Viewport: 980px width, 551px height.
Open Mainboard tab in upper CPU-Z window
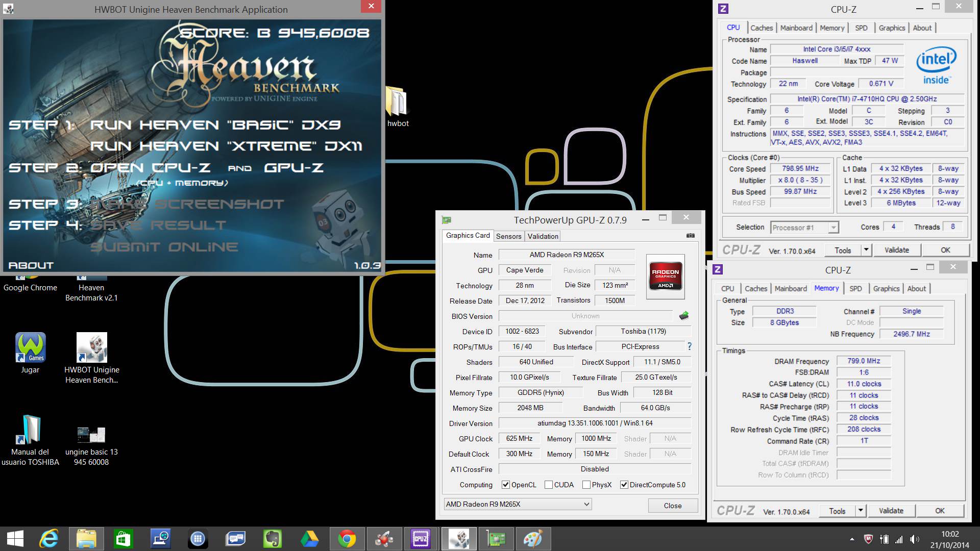(796, 28)
